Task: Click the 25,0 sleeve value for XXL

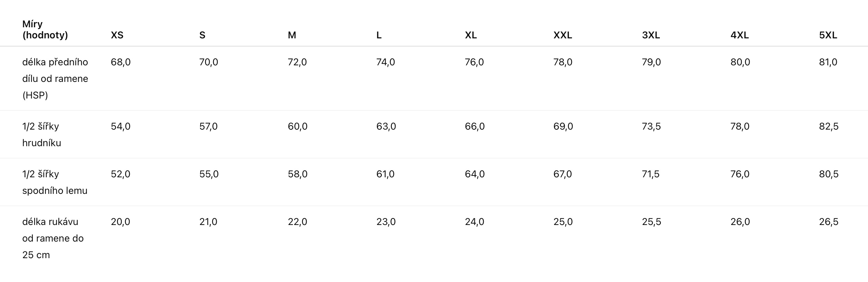Action: coord(563,222)
